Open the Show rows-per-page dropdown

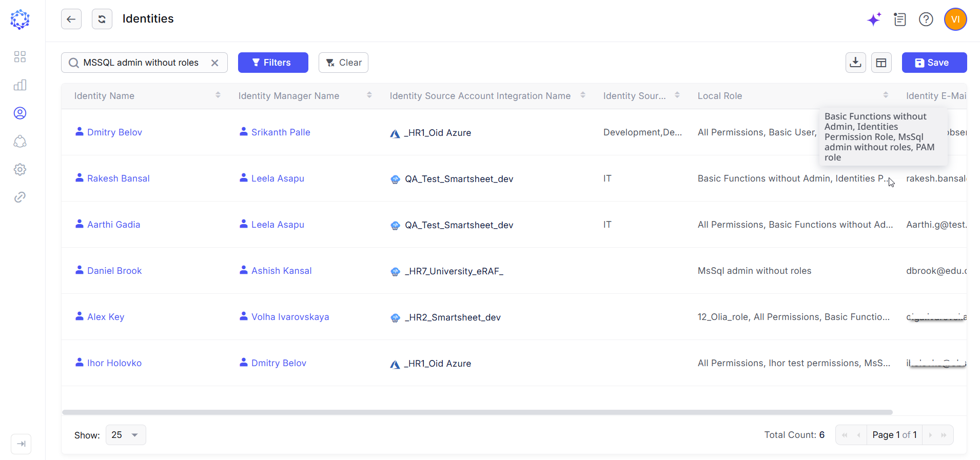click(x=126, y=435)
